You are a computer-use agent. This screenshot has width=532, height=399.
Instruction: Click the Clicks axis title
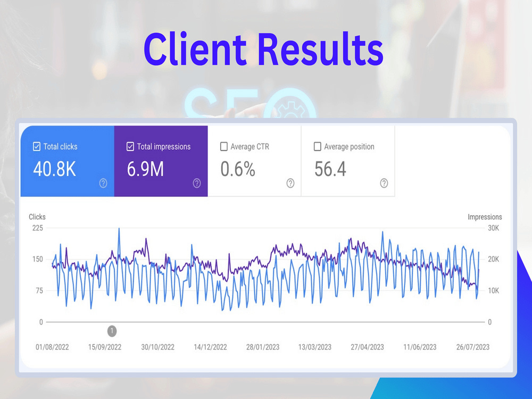click(37, 217)
